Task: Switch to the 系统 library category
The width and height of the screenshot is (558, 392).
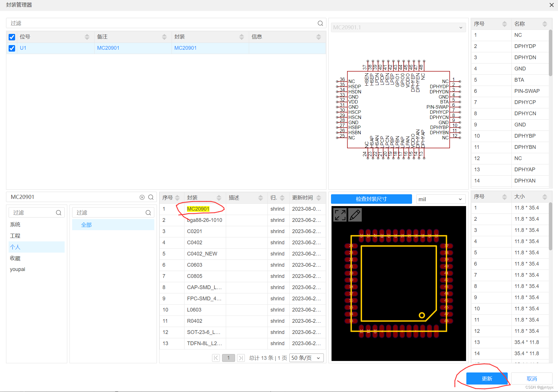Action: 15,224
